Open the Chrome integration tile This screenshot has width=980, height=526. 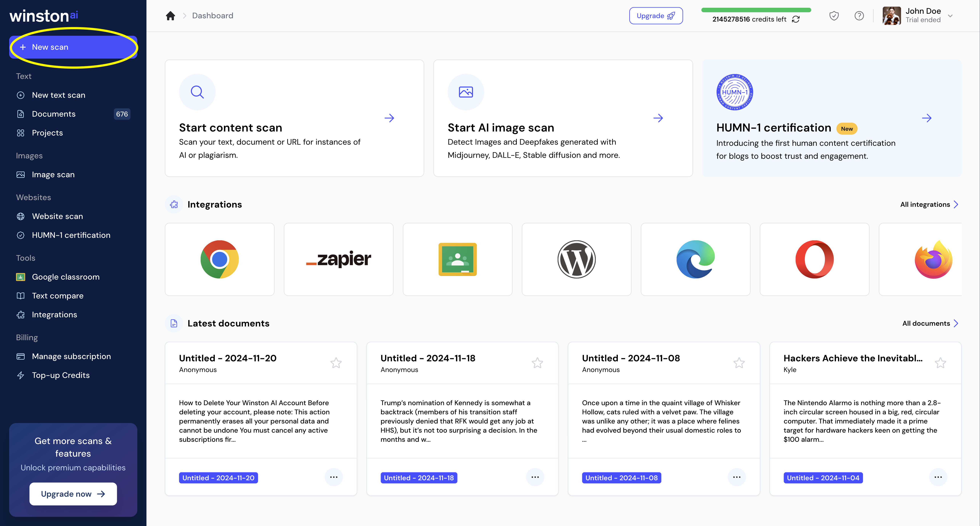tap(219, 259)
